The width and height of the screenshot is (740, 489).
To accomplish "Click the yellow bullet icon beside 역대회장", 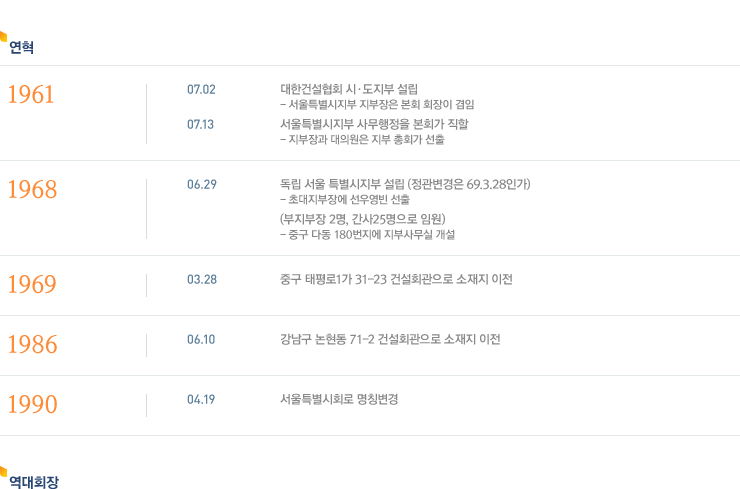I will point(3,472).
